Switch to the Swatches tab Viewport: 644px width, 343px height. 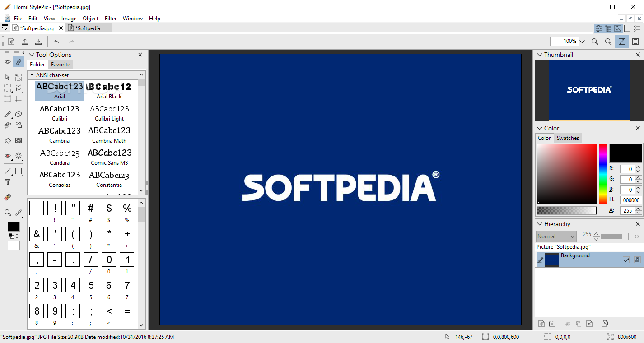coord(568,138)
